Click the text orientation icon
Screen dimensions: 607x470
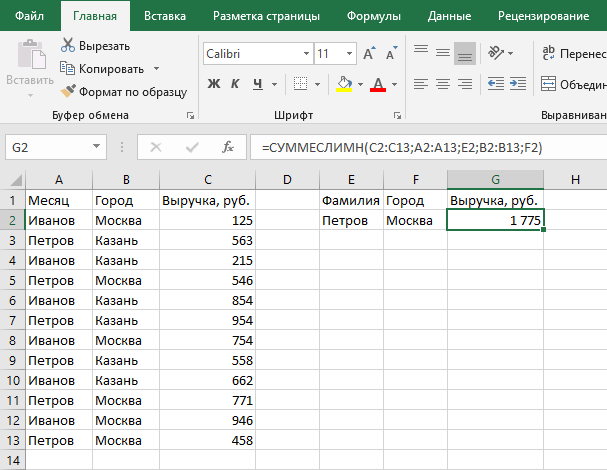(x=496, y=53)
